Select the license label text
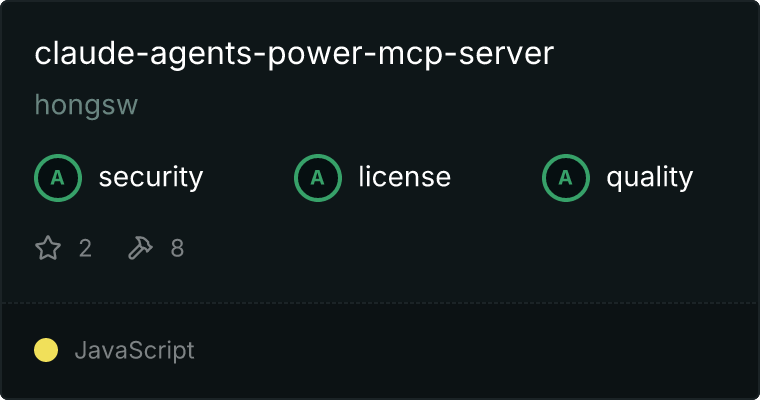This screenshot has width=760, height=400. pyautogui.click(x=405, y=176)
